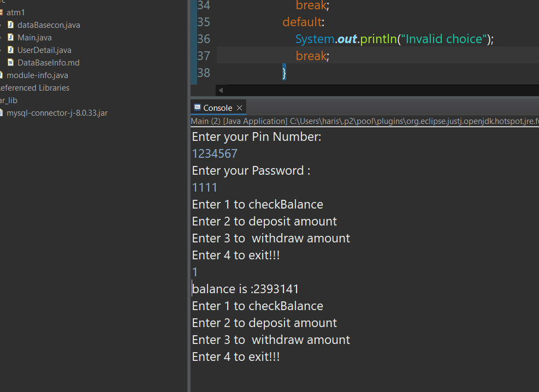
Task: Switch to the Console tab
Action: [217, 108]
